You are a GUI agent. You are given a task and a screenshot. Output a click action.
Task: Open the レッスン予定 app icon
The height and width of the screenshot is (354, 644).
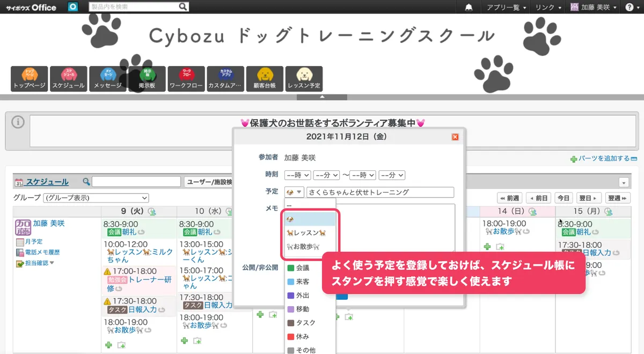pyautogui.click(x=304, y=78)
